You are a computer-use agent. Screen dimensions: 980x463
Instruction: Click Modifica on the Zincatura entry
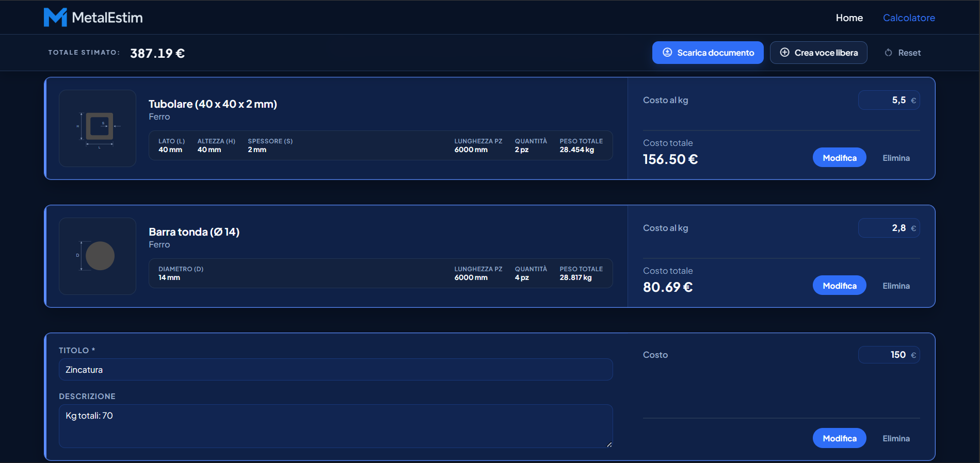(839, 438)
